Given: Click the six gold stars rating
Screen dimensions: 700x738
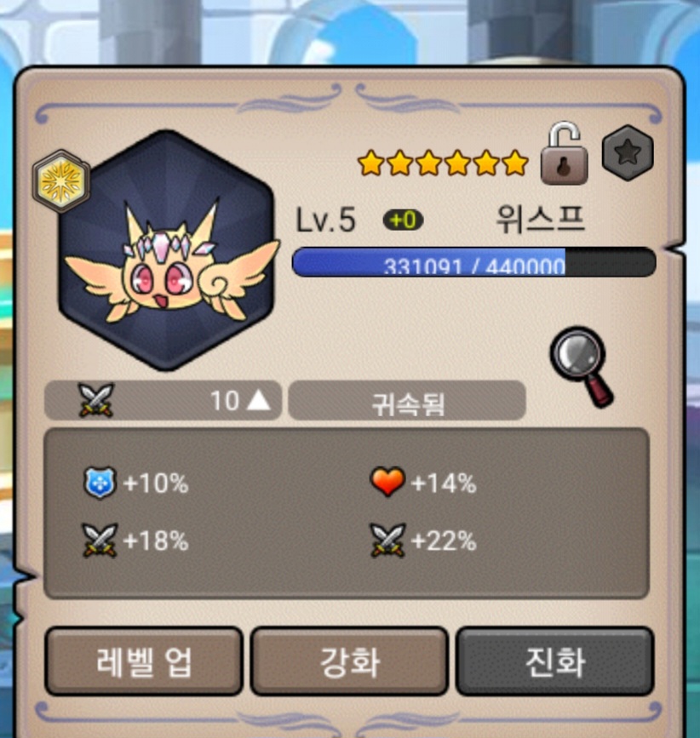Looking at the screenshot, I should [x=443, y=163].
